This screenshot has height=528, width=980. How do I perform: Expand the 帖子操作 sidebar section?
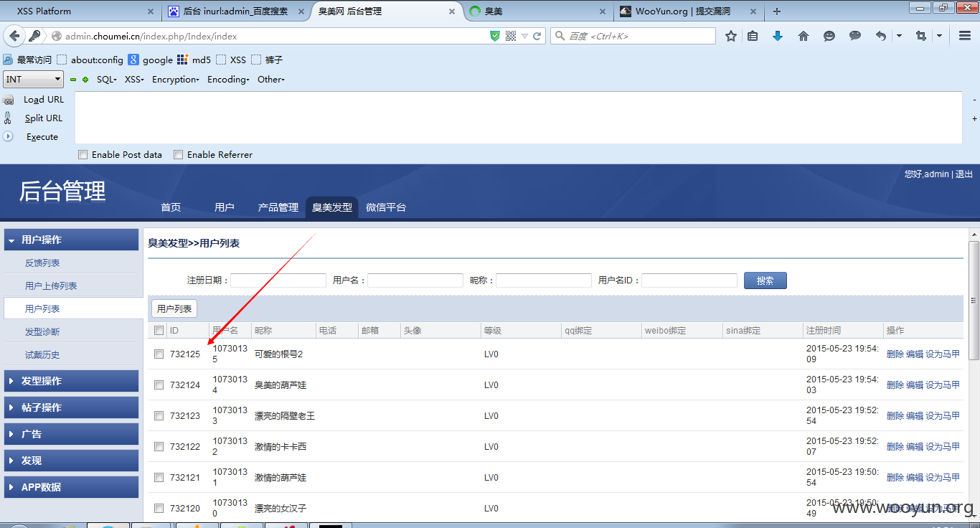pyautogui.click(x=71, y=407)
